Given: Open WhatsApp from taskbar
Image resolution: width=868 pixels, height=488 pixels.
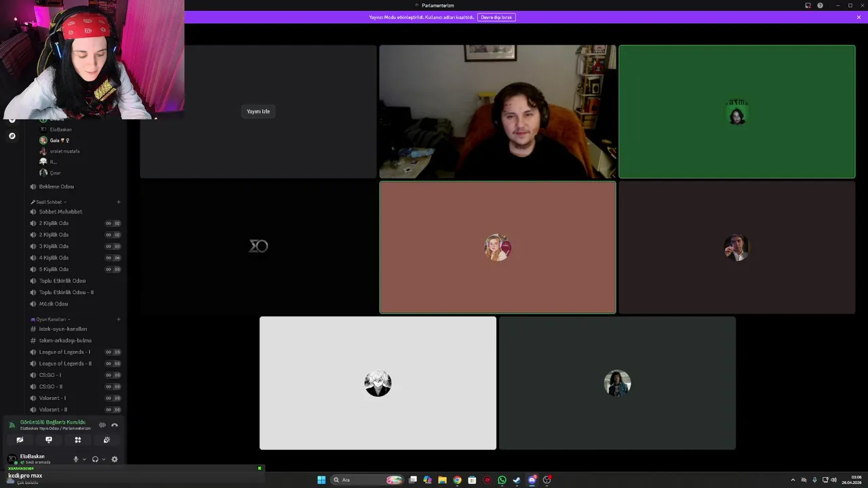Looking at the screenshot, I should pyautogui.click(x=502, y=480).
